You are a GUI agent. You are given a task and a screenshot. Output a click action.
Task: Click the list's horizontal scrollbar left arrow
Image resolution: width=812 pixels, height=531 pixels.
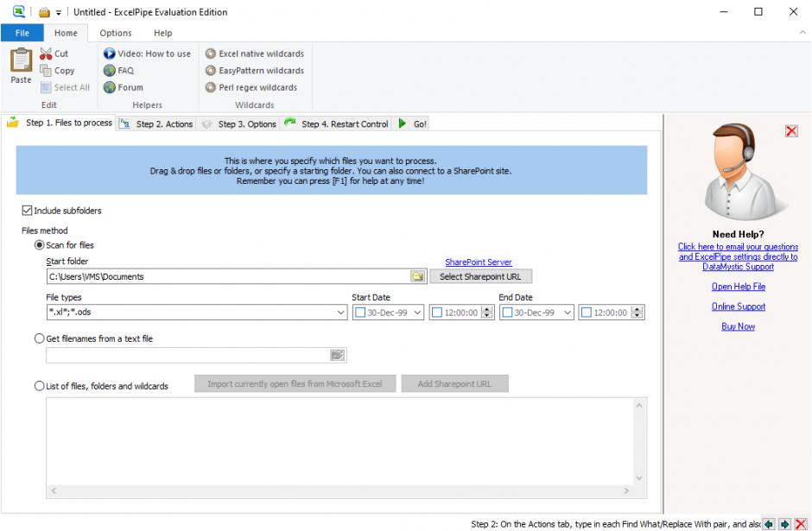[x=54, y=490]
